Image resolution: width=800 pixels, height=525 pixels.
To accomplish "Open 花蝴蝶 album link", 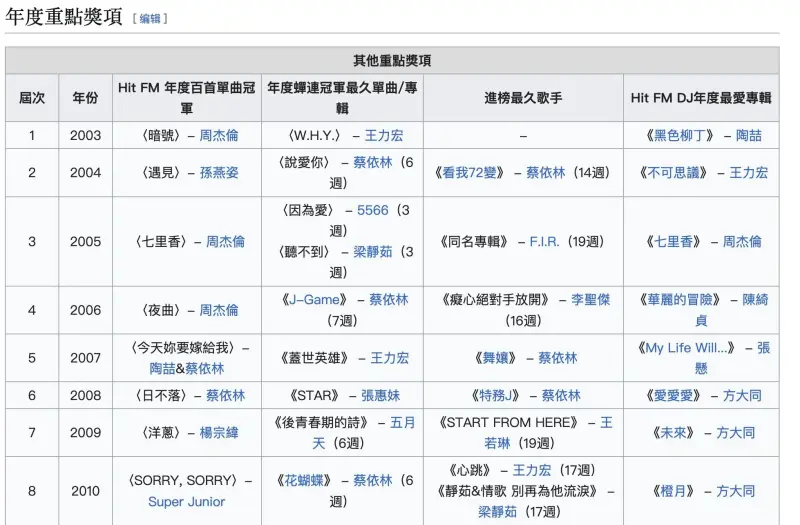I will pos(304,480).
